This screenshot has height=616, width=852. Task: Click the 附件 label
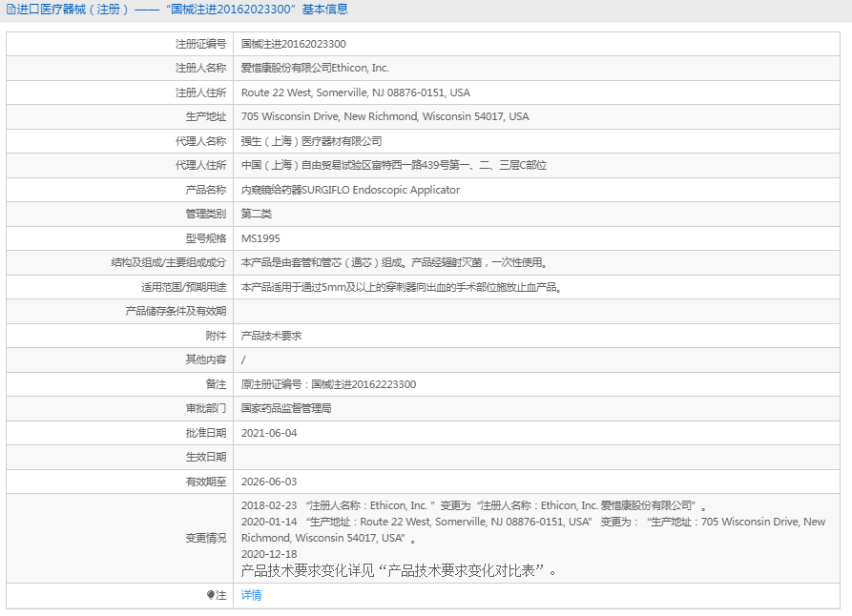point(216,336)
